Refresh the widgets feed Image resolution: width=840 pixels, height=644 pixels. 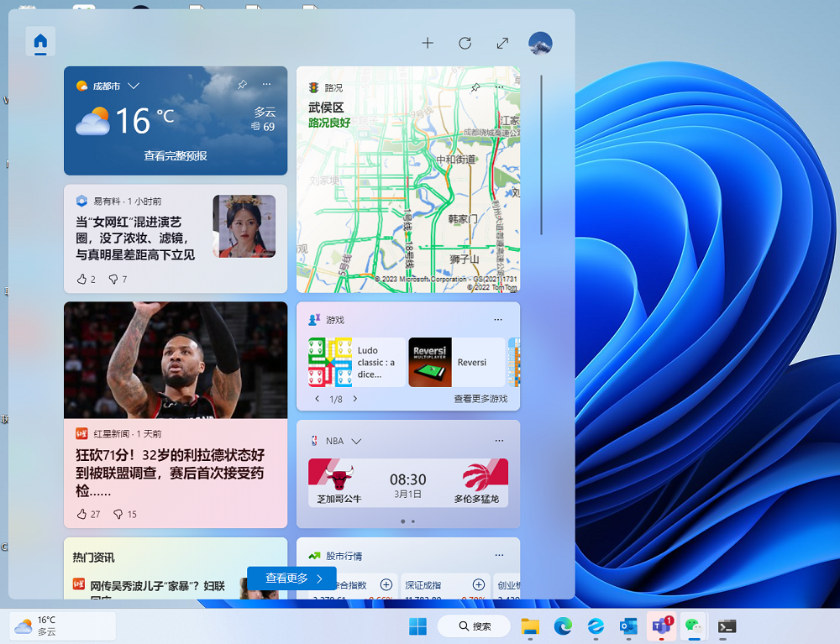pyautogui.click(x=465, y=43)
